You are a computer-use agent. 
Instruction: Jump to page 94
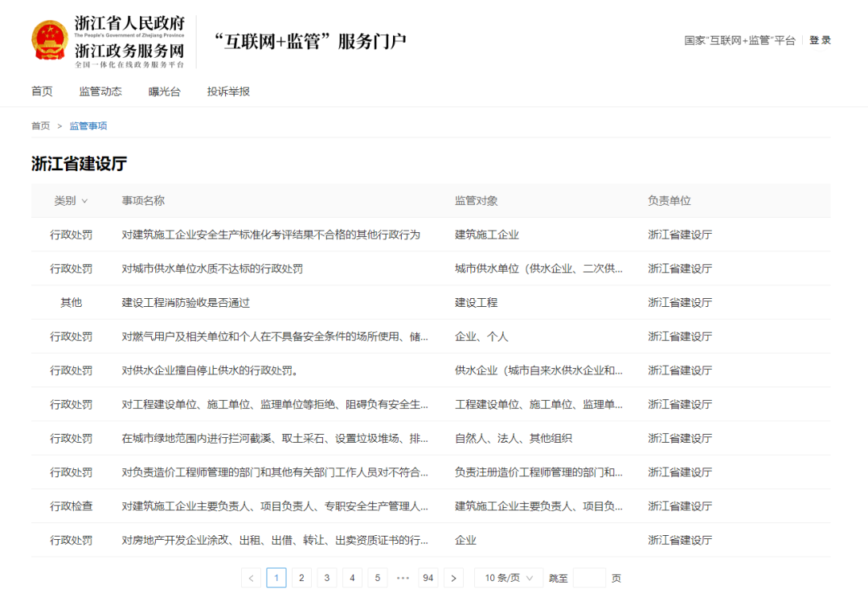point(428,578)
